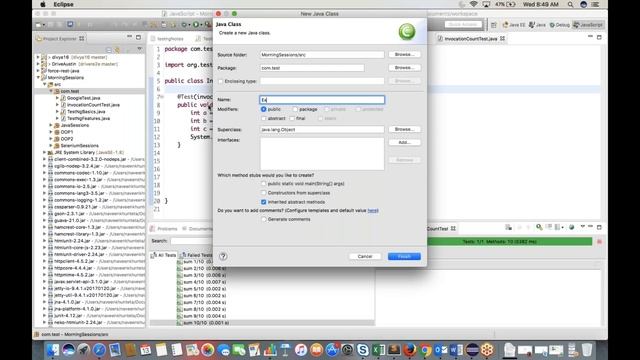
Task: Open Excel from the Dock
Action: [x=378, y=350]
